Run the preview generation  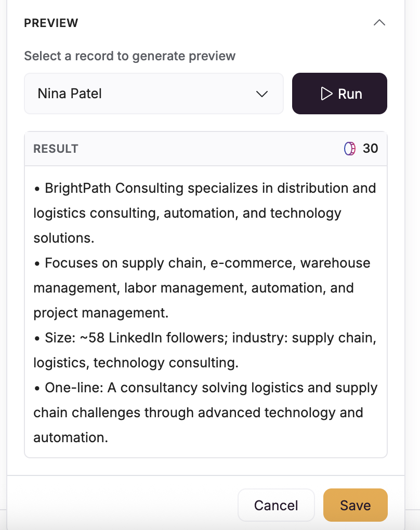339,94
